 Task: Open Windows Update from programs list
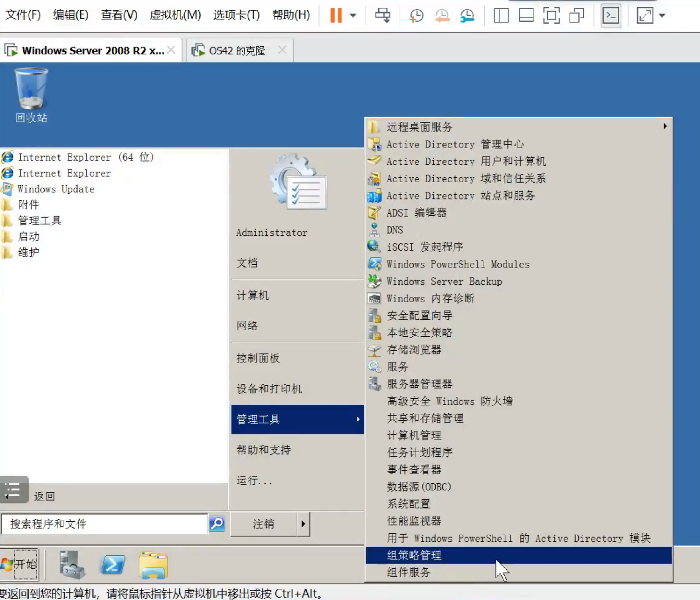[56, 189]
